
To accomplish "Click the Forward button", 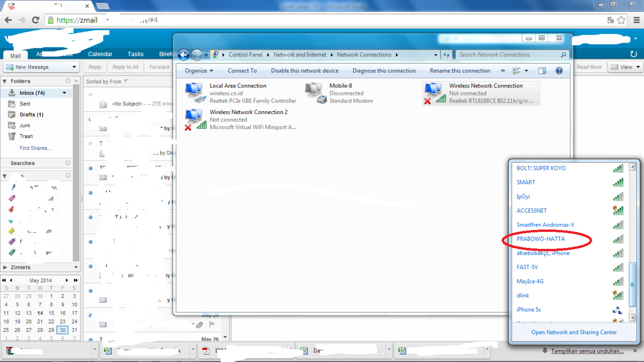I will tap(159, 67).
